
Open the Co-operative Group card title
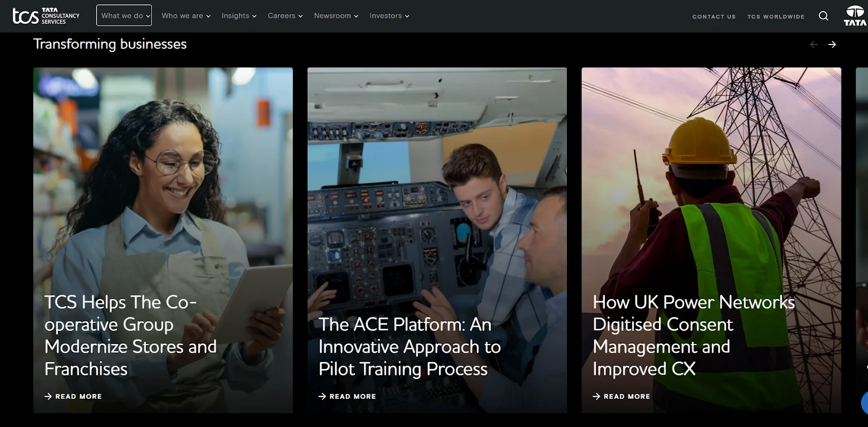(x=131, y=335)
